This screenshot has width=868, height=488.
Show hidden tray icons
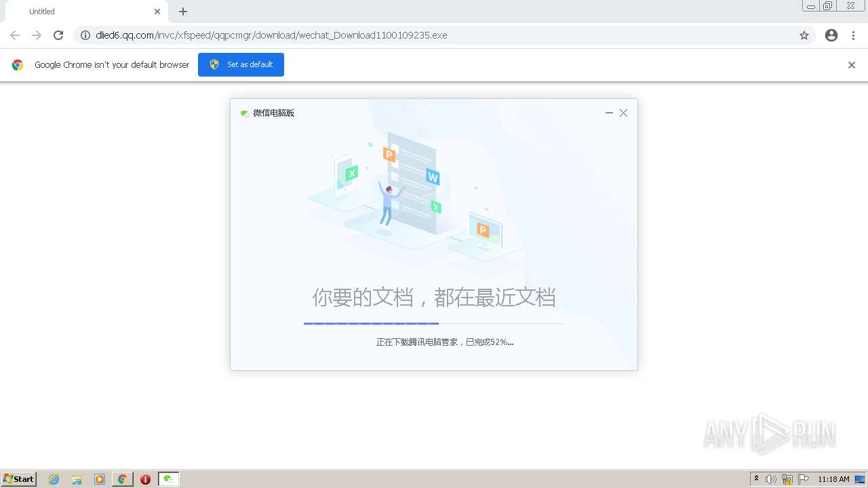click(757, 479)
